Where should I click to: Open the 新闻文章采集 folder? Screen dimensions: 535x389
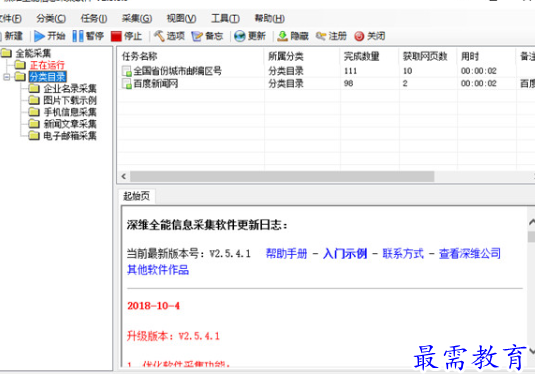pos(70,124)
